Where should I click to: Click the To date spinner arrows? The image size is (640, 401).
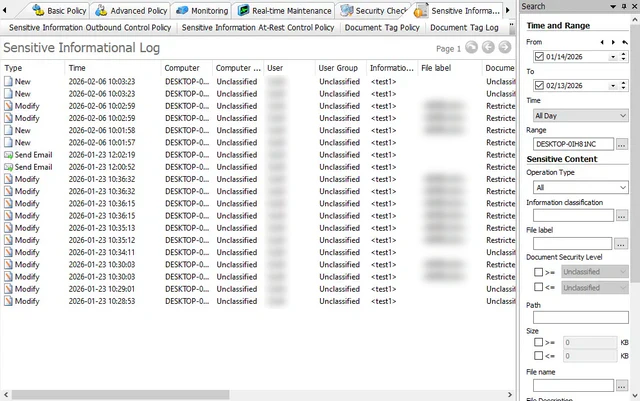(x=623, y=86)
